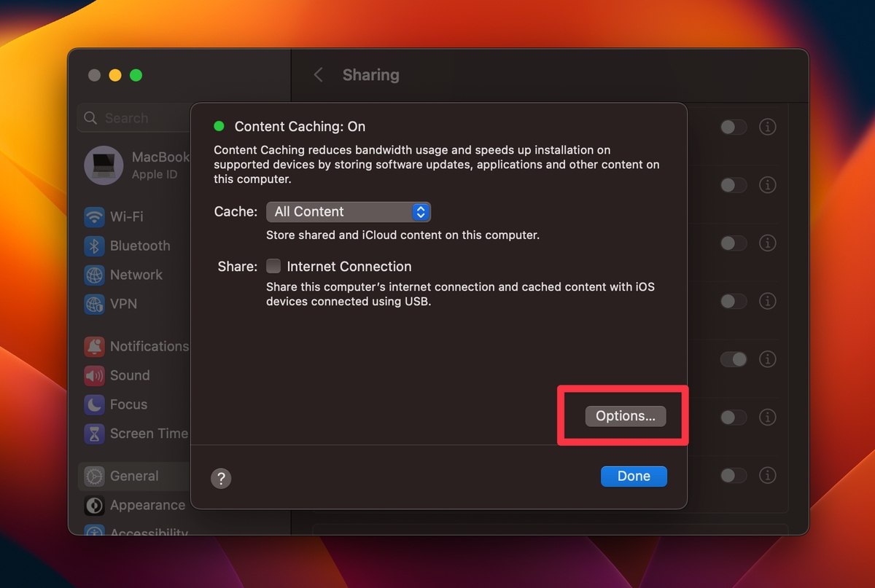Change All Content selection via stepper arrows
This screenshot has width=875, height=588.
click(420, 211)
